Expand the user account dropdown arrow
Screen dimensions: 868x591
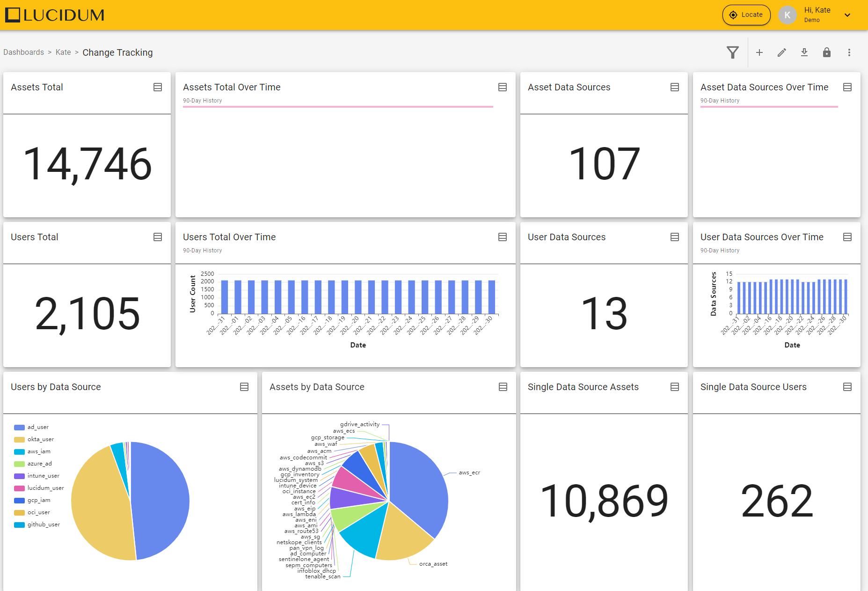(x=847, y=15)
